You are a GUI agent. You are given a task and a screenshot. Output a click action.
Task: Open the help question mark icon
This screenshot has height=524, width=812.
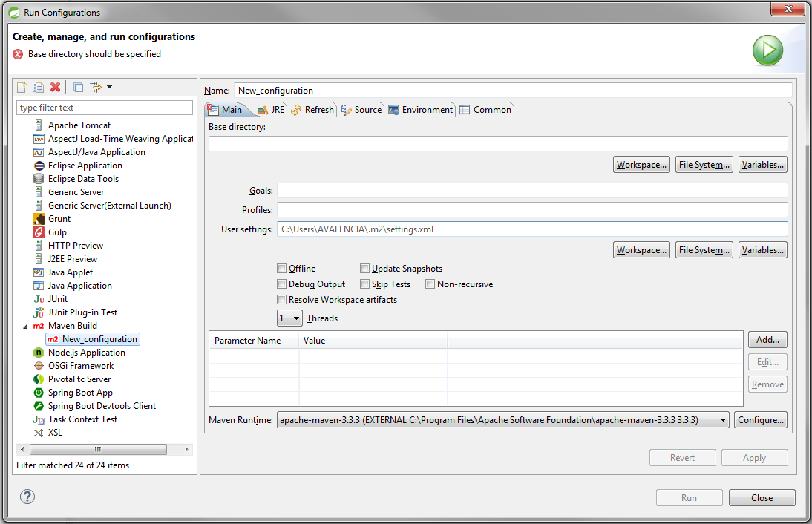27,497
